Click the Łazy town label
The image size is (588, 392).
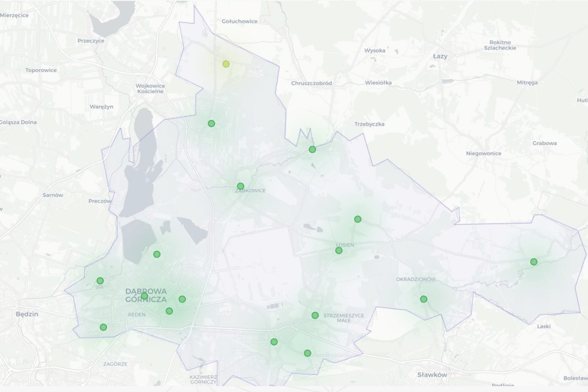click(x=440, y=56)
